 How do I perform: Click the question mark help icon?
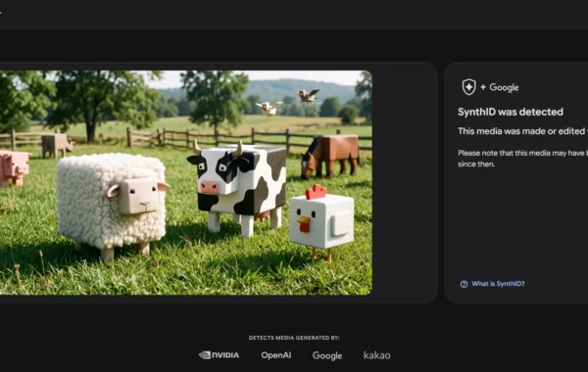pos(464,284)
